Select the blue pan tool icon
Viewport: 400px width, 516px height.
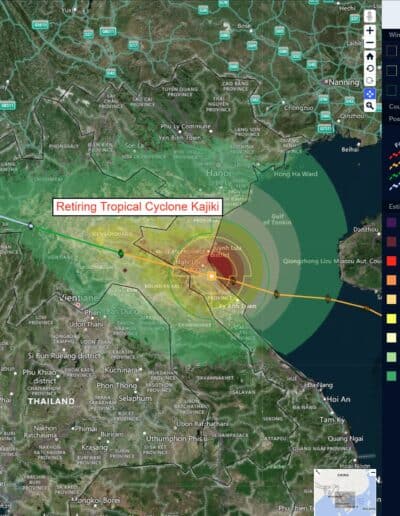click(370, 94)
